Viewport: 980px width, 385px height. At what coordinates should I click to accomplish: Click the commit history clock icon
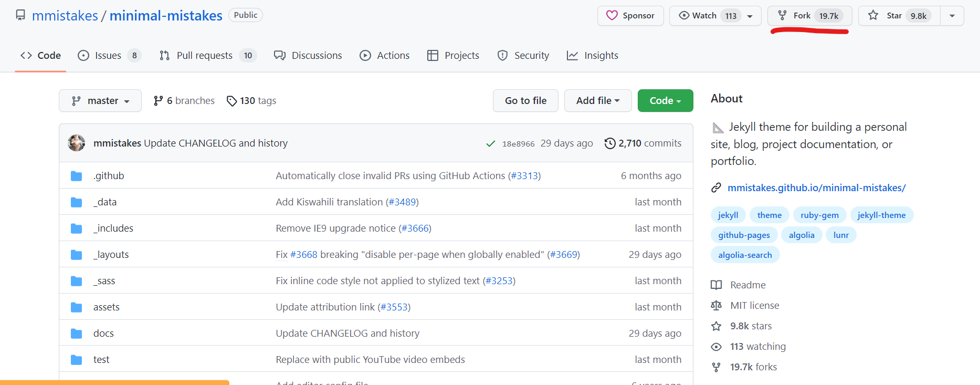[x=610, y=143]
